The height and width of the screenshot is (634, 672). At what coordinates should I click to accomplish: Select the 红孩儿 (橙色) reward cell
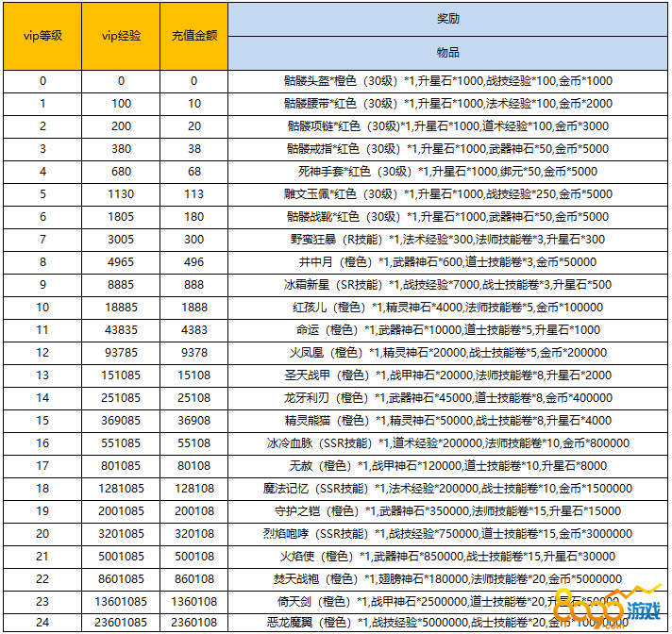[x=448, y=308]
